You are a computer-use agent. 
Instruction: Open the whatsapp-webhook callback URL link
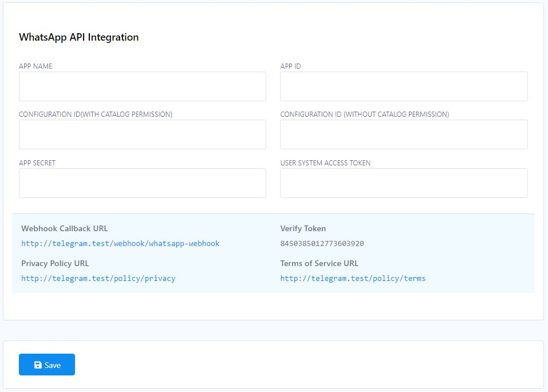click(121, 244)
